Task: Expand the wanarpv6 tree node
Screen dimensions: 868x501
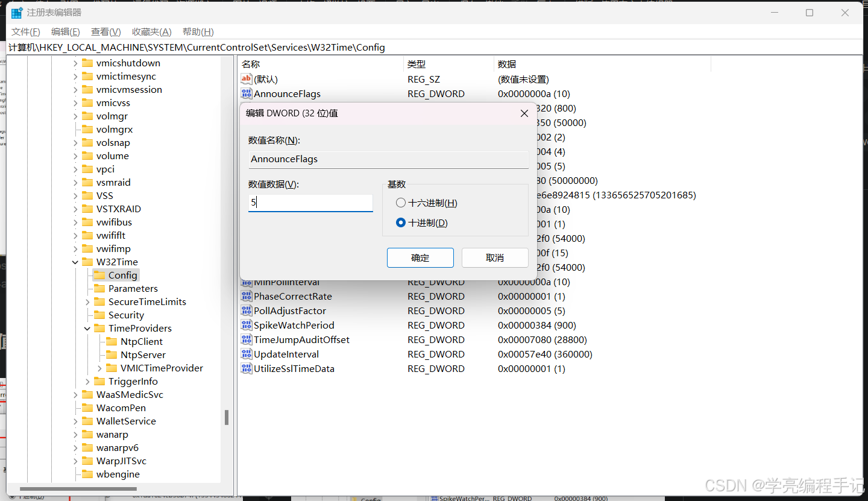Action: pyautogui.click(x=75, y=447)
